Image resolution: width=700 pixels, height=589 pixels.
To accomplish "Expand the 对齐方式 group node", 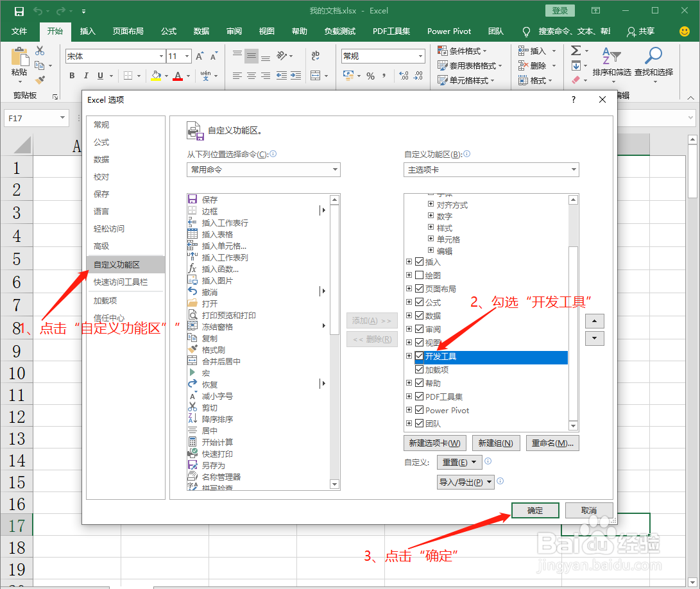I will tap(431, 204).
